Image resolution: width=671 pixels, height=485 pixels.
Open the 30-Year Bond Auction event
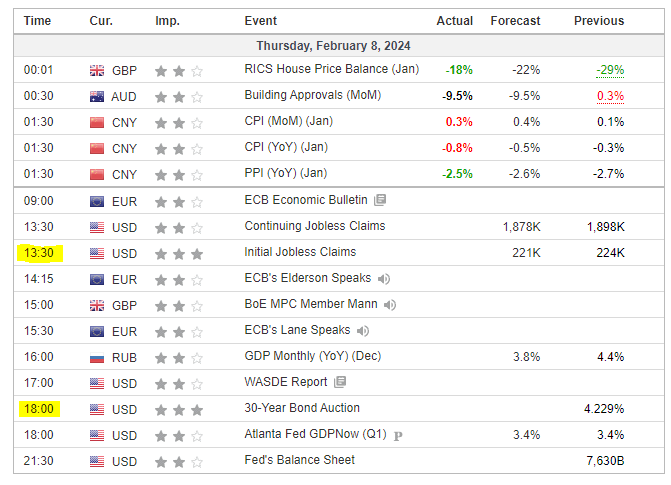[x=302, y=408]
